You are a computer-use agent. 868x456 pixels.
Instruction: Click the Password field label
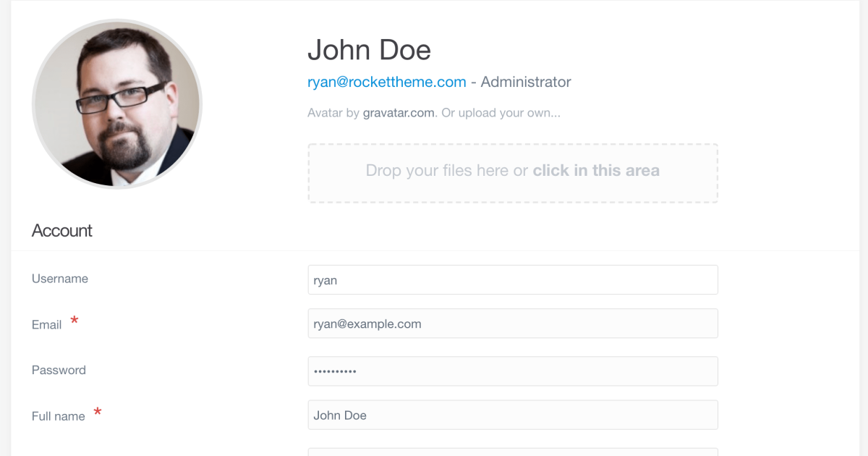[59, 370]
